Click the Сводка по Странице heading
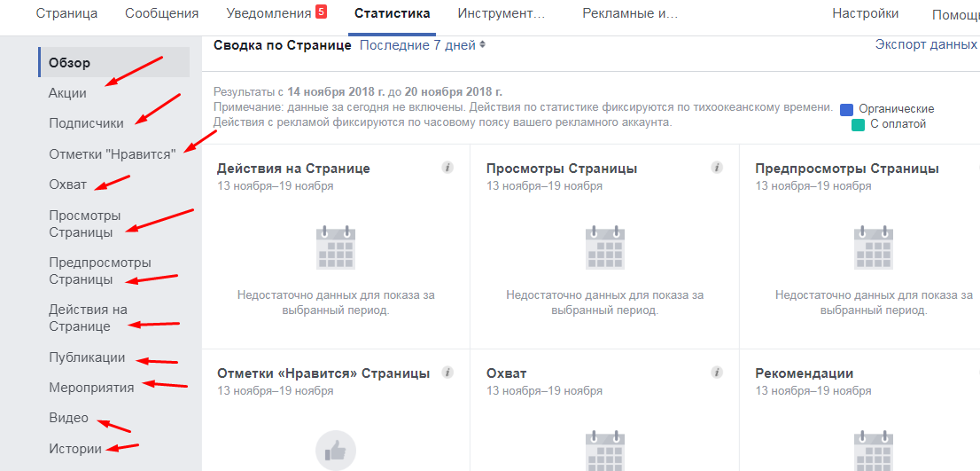Image resolution: width=980 pixels, height=471 pixels. (283, 45)
